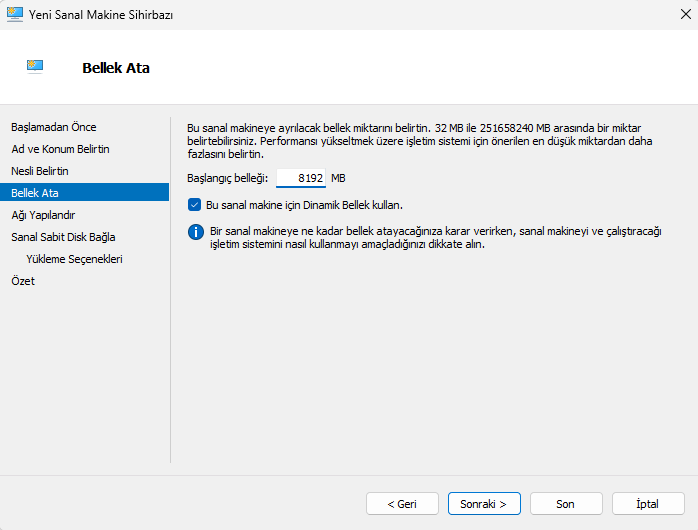Click the Başlangıç belleği label text
This screenshot has width=698, height=530.
(228, 178)
